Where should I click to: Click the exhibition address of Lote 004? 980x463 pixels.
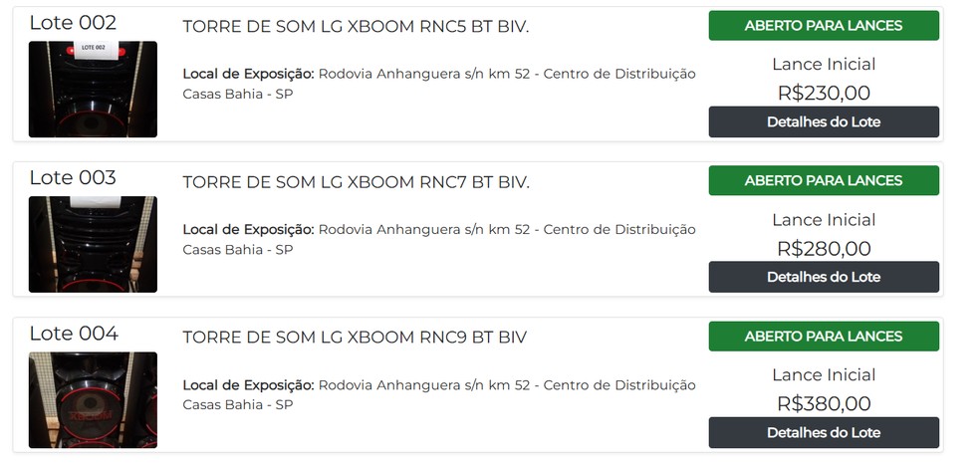tap(439, 395)
